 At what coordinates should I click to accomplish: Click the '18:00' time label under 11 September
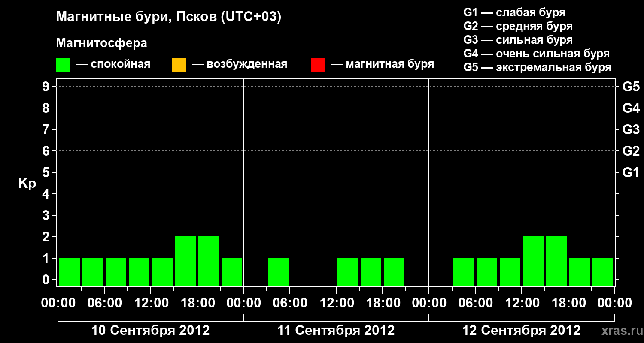point(383,303)
